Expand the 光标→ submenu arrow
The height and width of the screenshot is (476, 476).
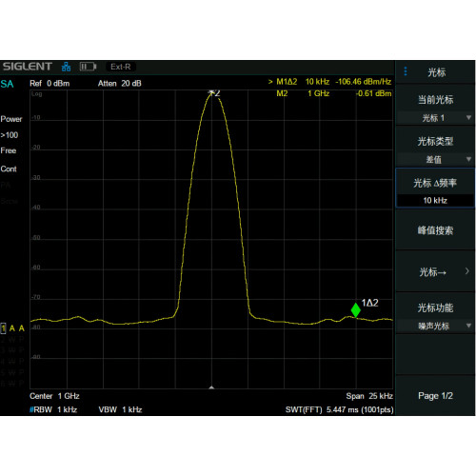467,271
